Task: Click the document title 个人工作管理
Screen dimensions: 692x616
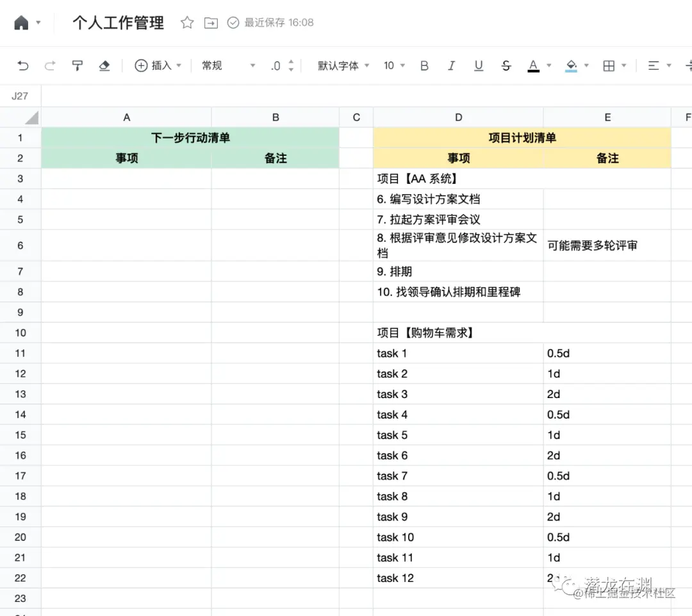Action: (118, 22)
